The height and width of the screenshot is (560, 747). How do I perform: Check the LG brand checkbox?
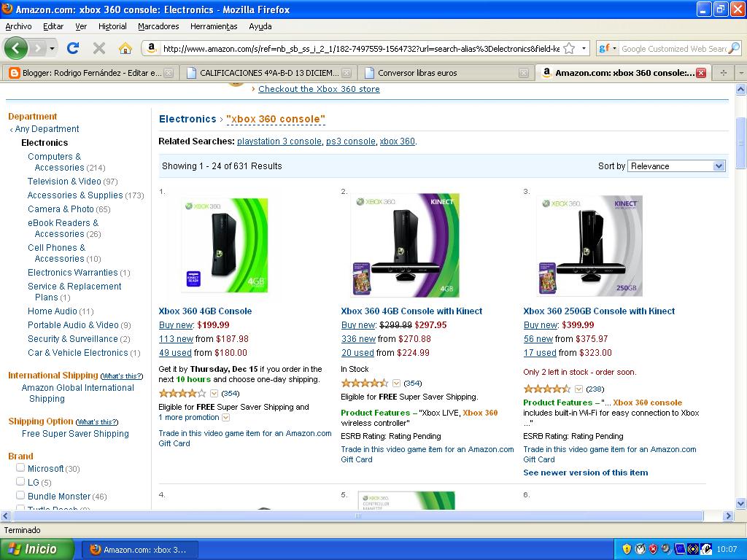click(x=20, y=481)
